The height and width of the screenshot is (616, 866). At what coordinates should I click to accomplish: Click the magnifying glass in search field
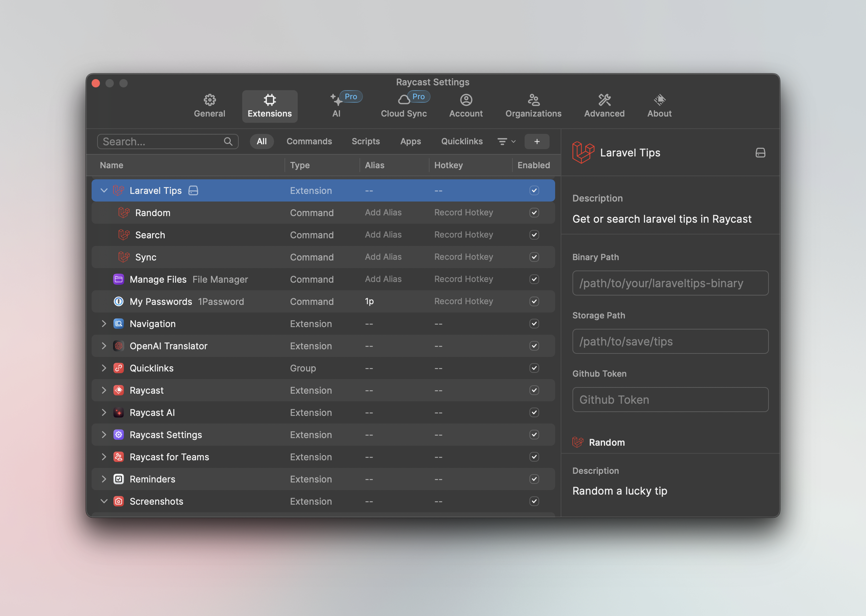pos(228,142)
